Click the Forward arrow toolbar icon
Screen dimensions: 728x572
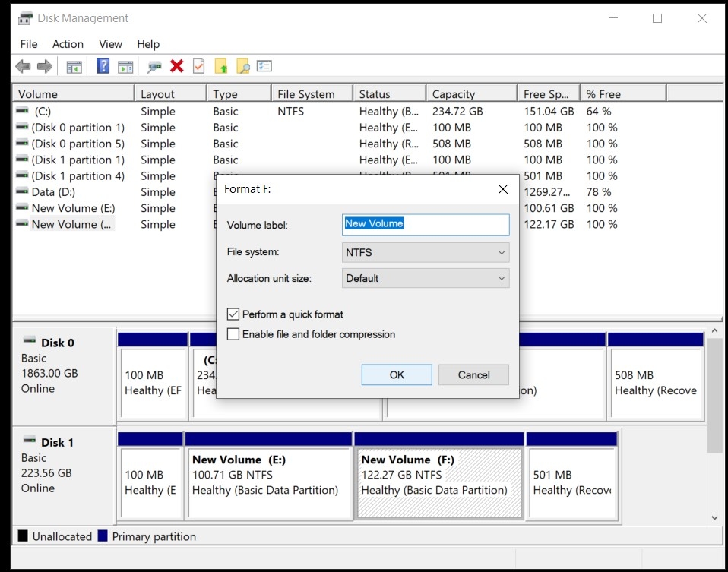45,66
